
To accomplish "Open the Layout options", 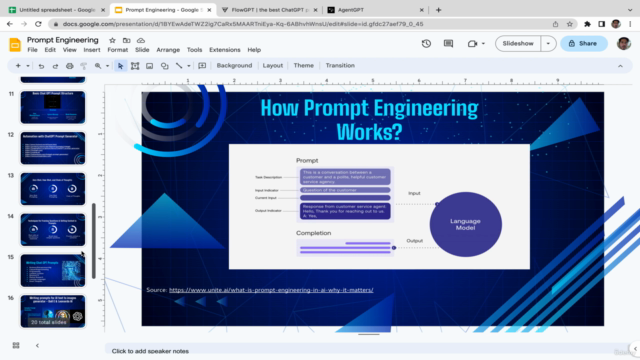I will tap(273, 65).
